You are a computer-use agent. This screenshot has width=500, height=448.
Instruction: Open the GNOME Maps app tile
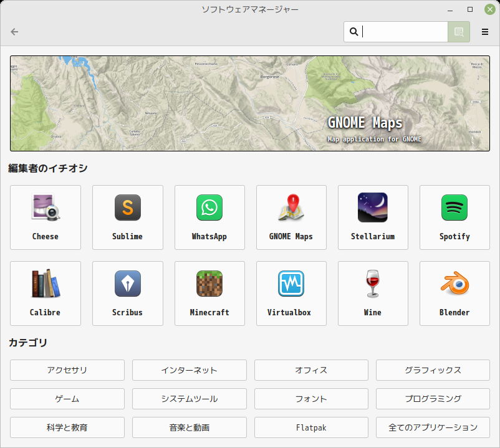[291, 217]
